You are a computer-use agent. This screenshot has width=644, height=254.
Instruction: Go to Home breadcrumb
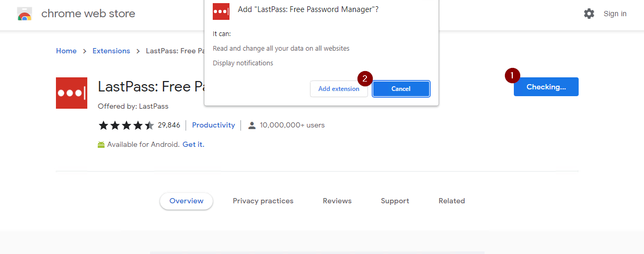tap(66, 51)
